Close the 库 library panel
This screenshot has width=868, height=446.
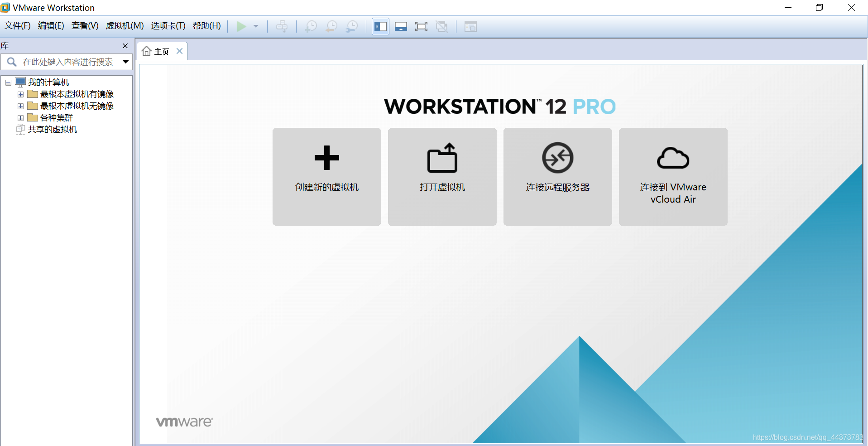tap(125, 46)
